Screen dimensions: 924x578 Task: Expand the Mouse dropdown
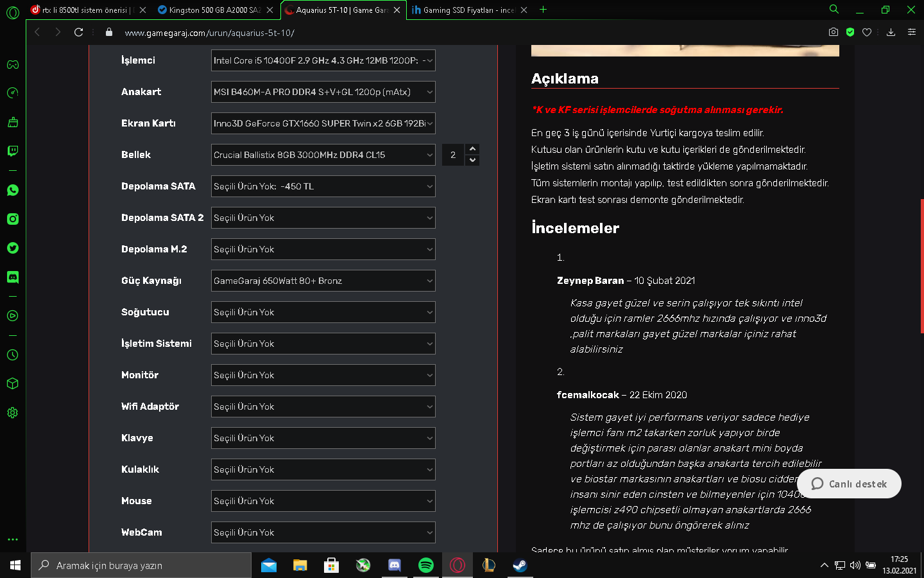pyautogui.click(x=323, y=501)
